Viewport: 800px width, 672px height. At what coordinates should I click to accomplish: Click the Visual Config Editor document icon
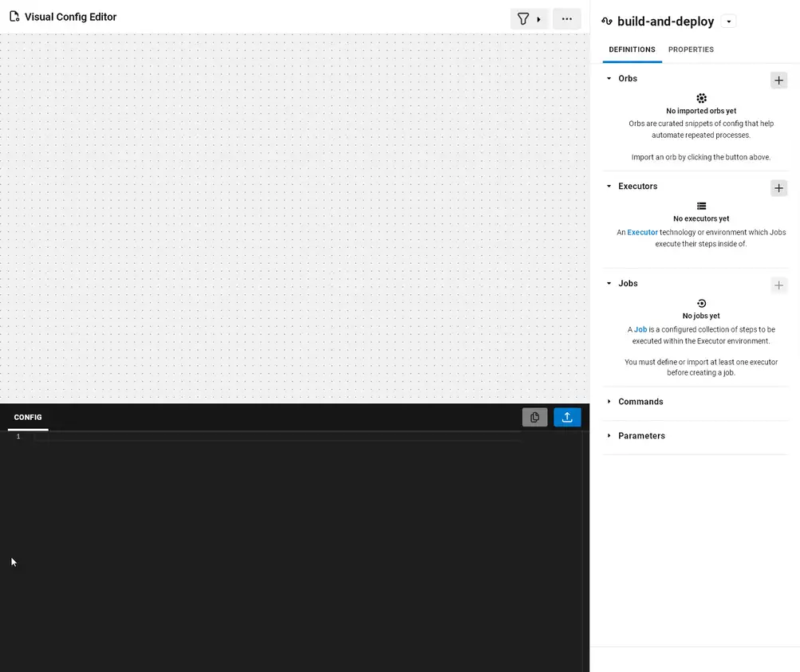point(13,16)
